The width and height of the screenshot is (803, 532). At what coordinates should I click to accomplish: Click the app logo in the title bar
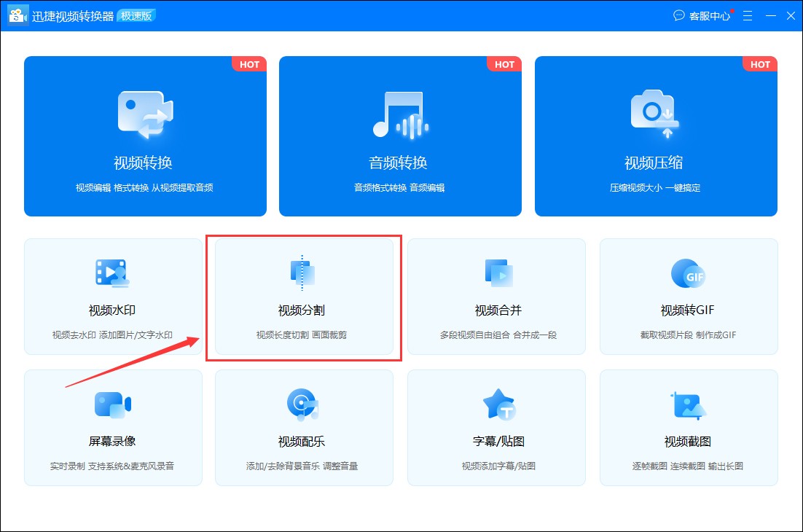coord(17,15)
